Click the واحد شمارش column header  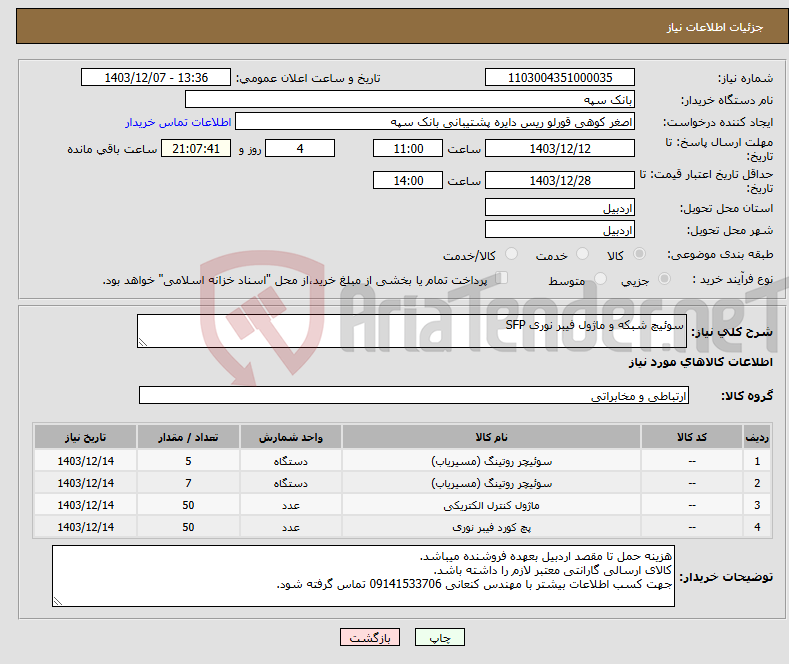(x=290, y=437)
